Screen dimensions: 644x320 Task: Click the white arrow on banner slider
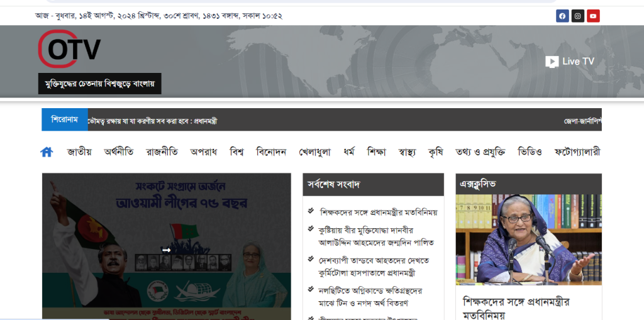coord(166,250)
